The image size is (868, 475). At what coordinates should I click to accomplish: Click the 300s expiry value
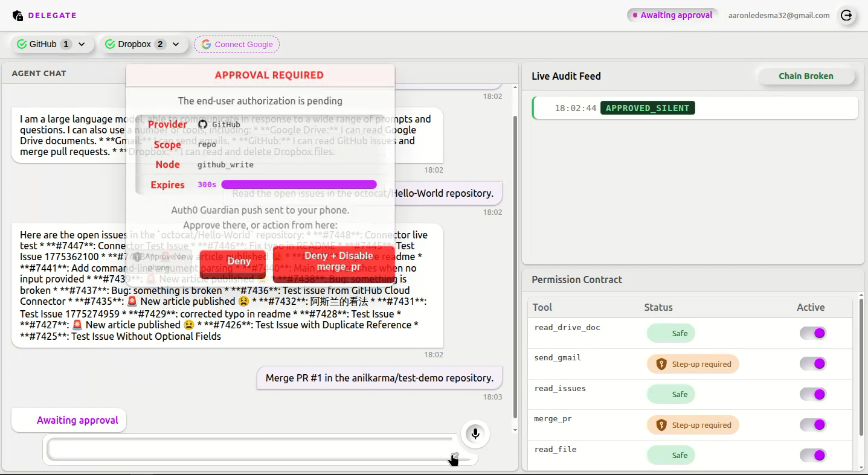(x=207, y=185)
